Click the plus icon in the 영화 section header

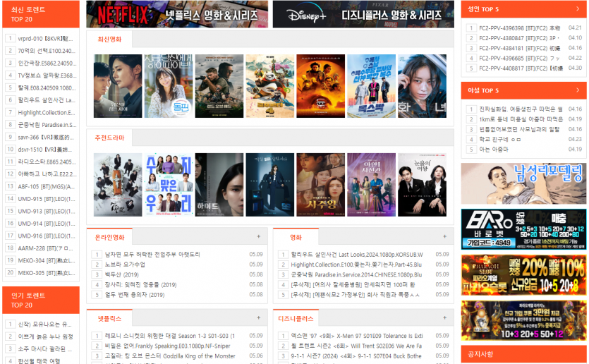pyautogui.click(x=444, y=237)
